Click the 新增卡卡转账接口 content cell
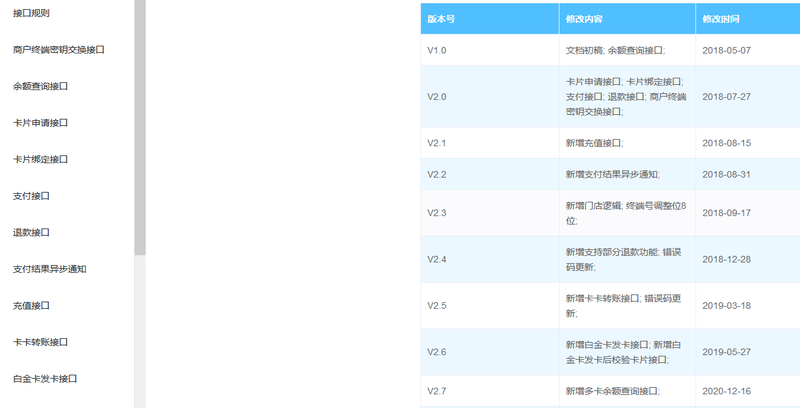Image resolution: width=800 pixels, height=408 pixels. coord(628,306)
